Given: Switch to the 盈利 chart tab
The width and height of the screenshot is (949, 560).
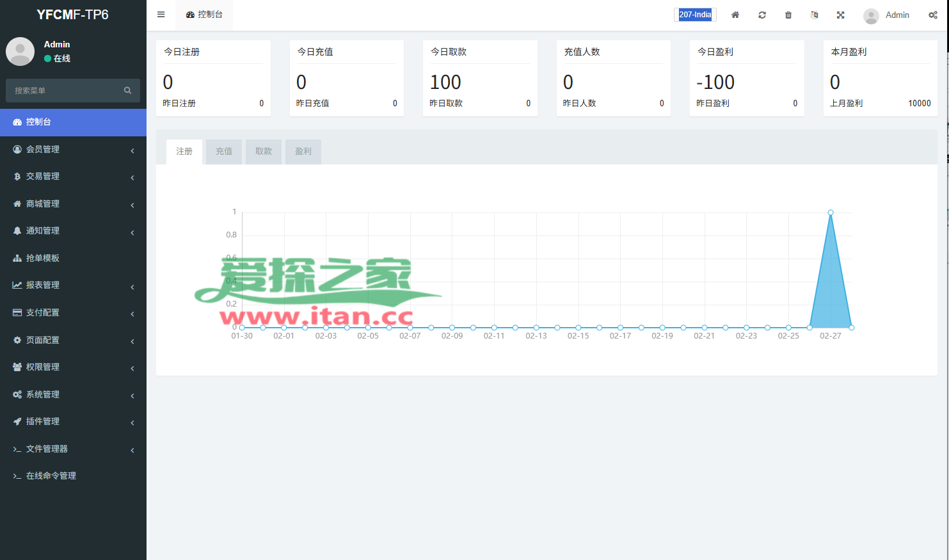Looking at the screenshot, I should [303, 152].
